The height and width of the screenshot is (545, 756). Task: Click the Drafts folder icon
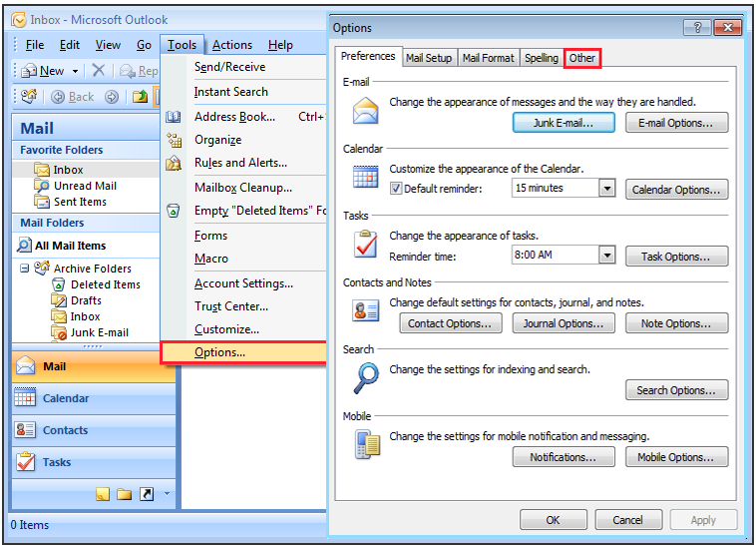point(59,300)
